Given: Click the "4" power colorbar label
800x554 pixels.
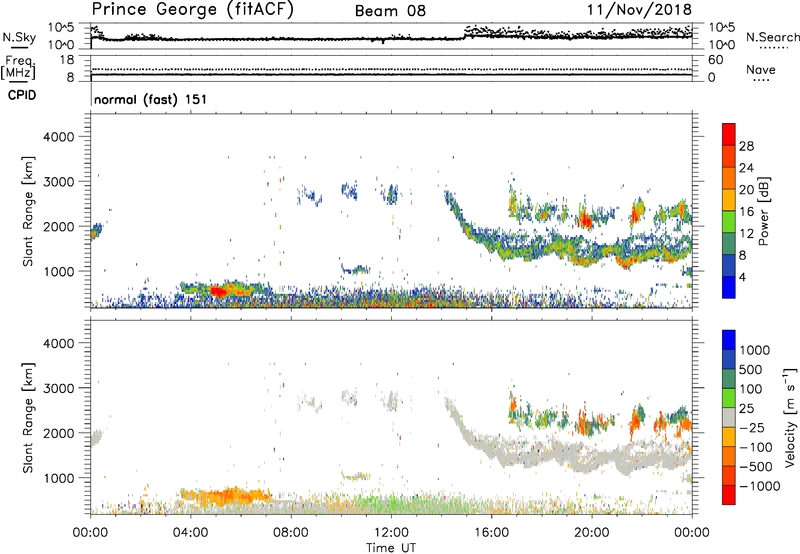Looking at the screenshot, I should click(742, 277).
